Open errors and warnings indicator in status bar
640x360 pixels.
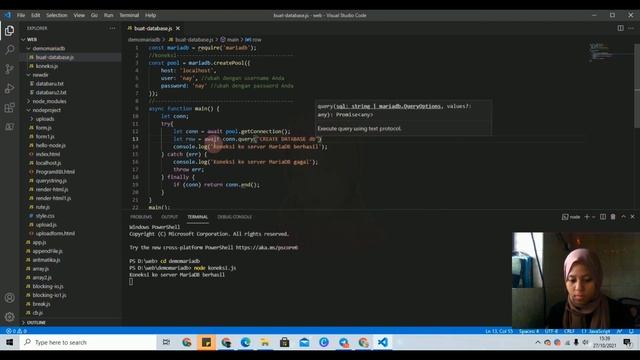coord(16,331)
